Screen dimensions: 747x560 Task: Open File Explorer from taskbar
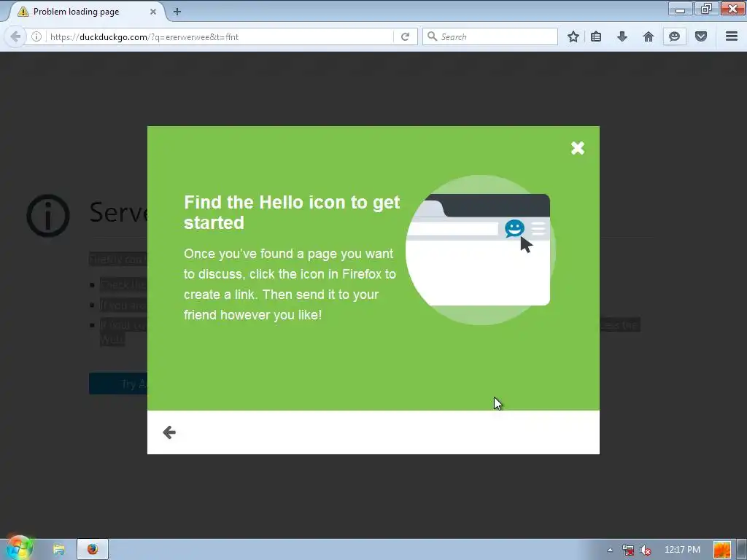tap(58, 550)
